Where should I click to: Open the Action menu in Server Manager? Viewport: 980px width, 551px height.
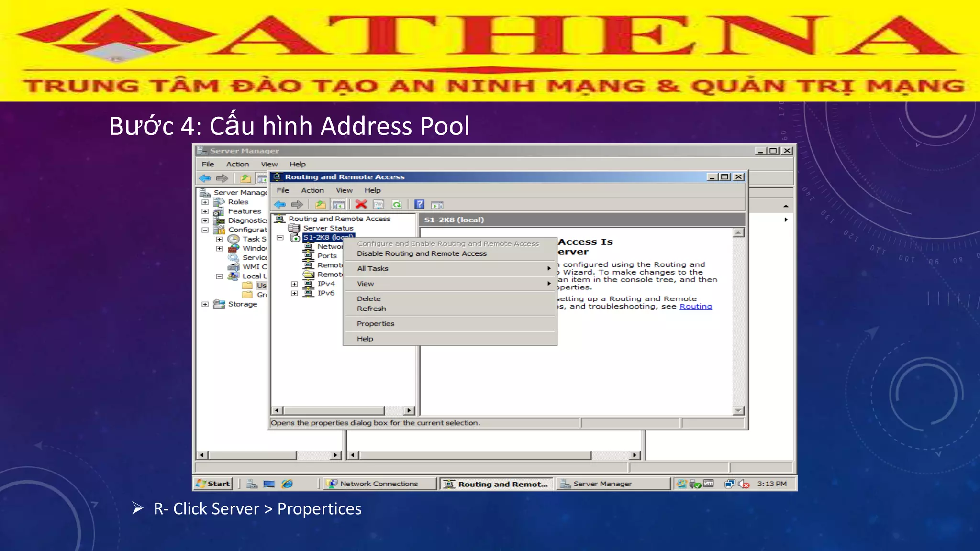point(237,164)
